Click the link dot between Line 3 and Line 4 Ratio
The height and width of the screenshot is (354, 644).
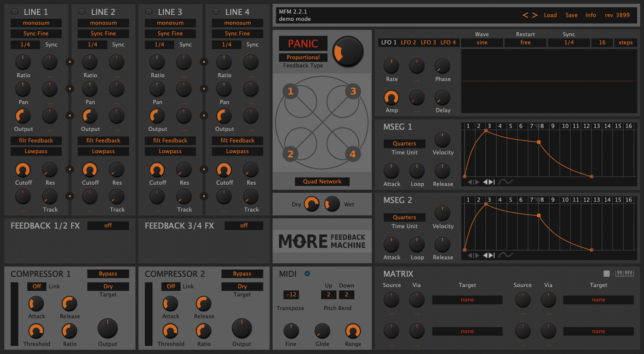204,61
